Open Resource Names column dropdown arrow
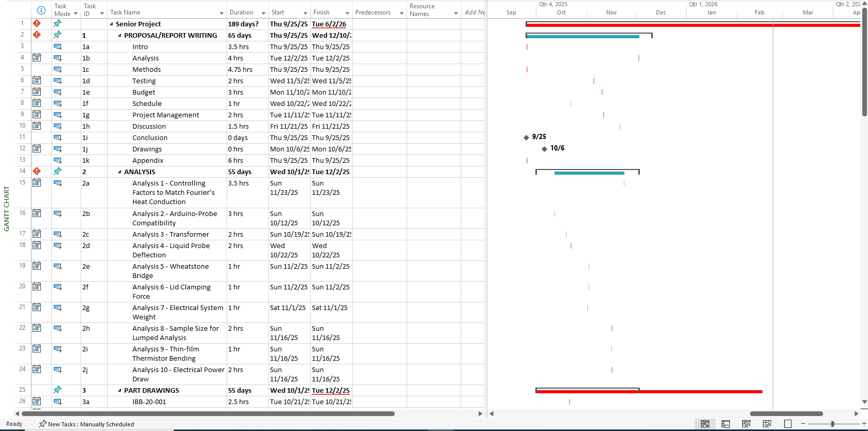Image resolution: width=868 pixels, height=431 pixels. click(456, 13)
